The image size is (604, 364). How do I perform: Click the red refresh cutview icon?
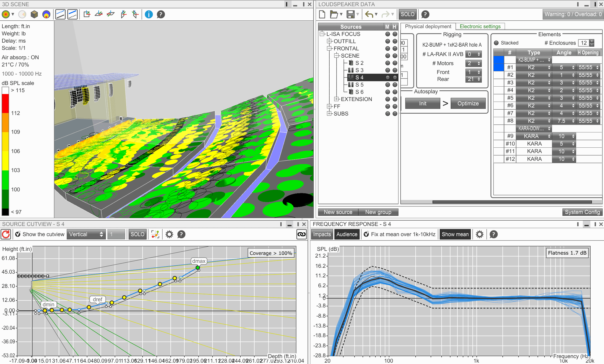(x=6, y=234)
